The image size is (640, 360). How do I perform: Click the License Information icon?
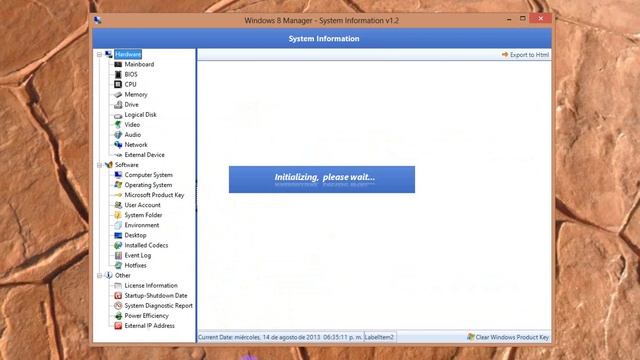click(x=118, y=286)
